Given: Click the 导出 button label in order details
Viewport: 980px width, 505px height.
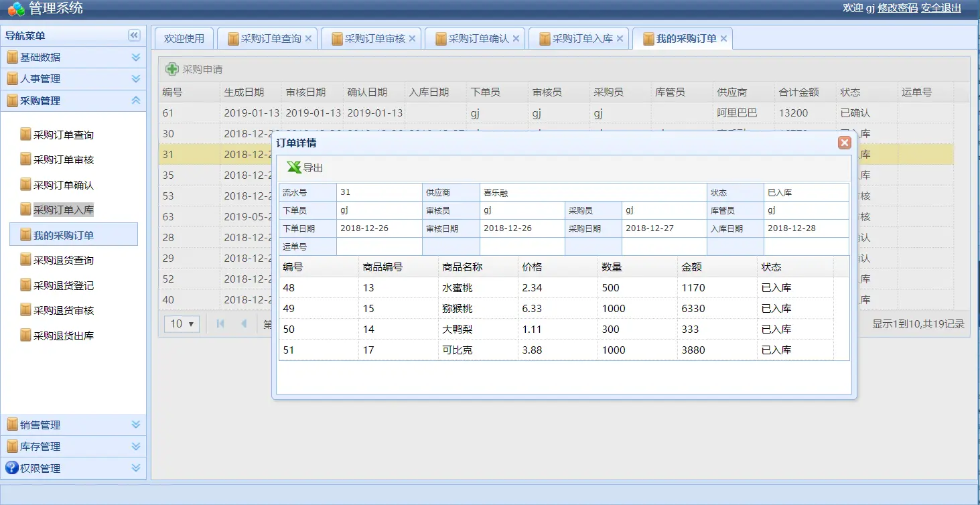Looking at the screenshot, I should (313, 168).
